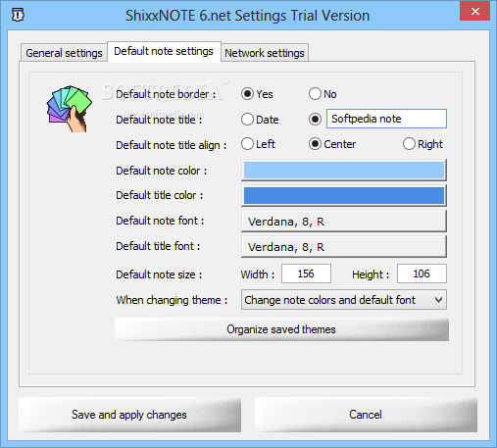Close the Settings window
Viewport: 497px width, 448px height.
pos(474,12)
